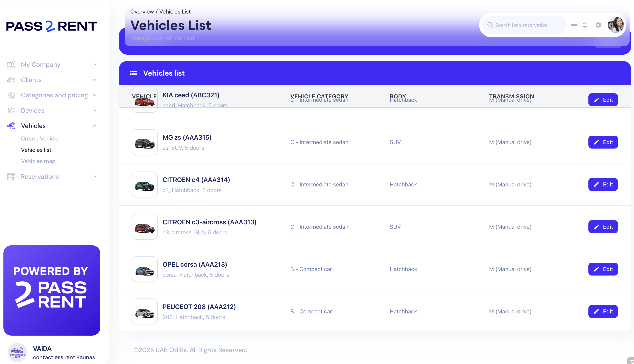Open Create Vehicle submenu item
This screenshot has width=634, height=364.
click(x=40, y=138)
